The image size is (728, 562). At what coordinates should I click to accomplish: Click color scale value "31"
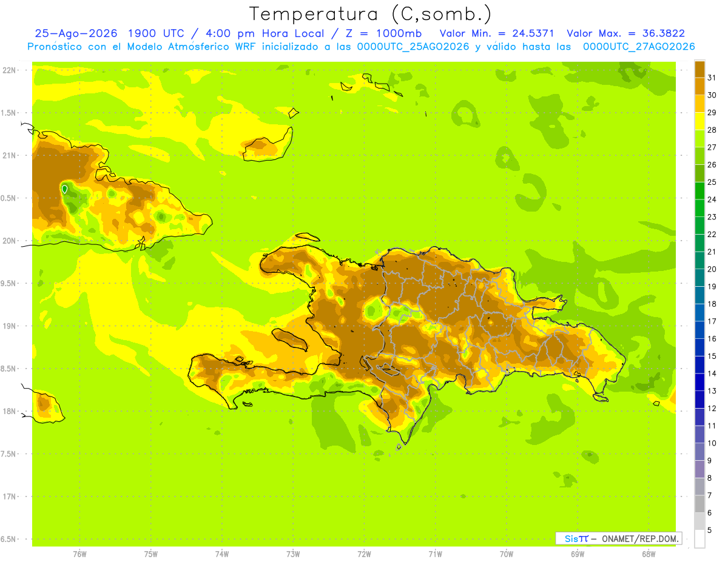712,78
